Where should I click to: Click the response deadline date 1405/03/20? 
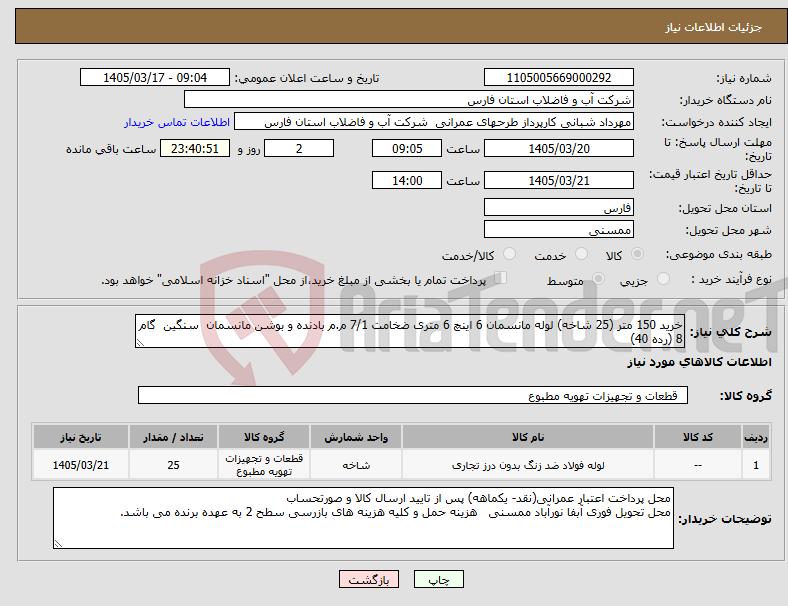pos(559,149)
